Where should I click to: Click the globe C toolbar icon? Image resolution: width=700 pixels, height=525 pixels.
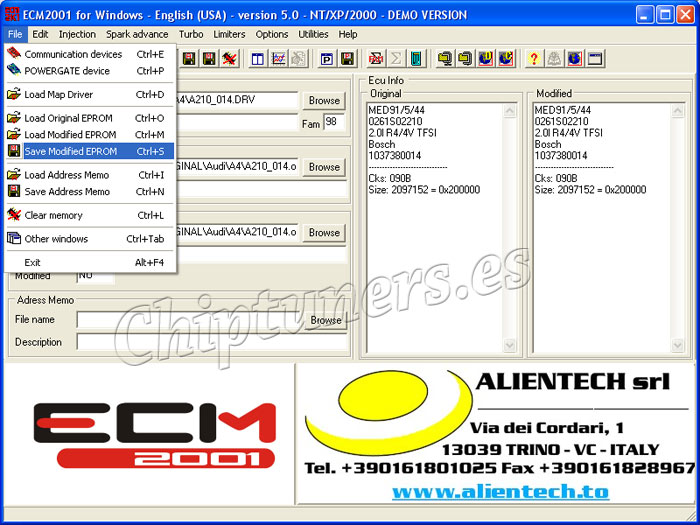[x=506, y=58]
